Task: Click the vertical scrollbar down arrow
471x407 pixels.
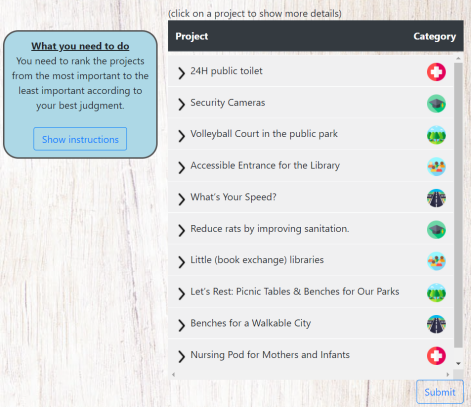Action: click(458, 363)
